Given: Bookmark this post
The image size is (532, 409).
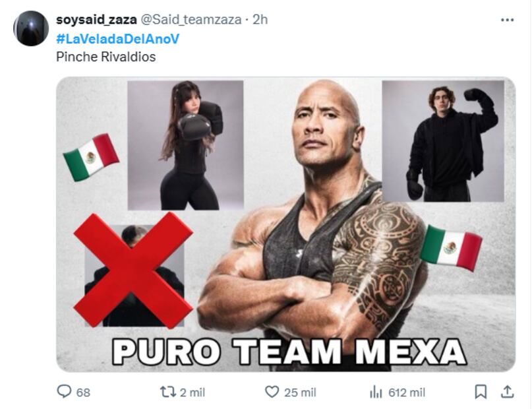Looking at the screenshot, I should tap(481, 392).
